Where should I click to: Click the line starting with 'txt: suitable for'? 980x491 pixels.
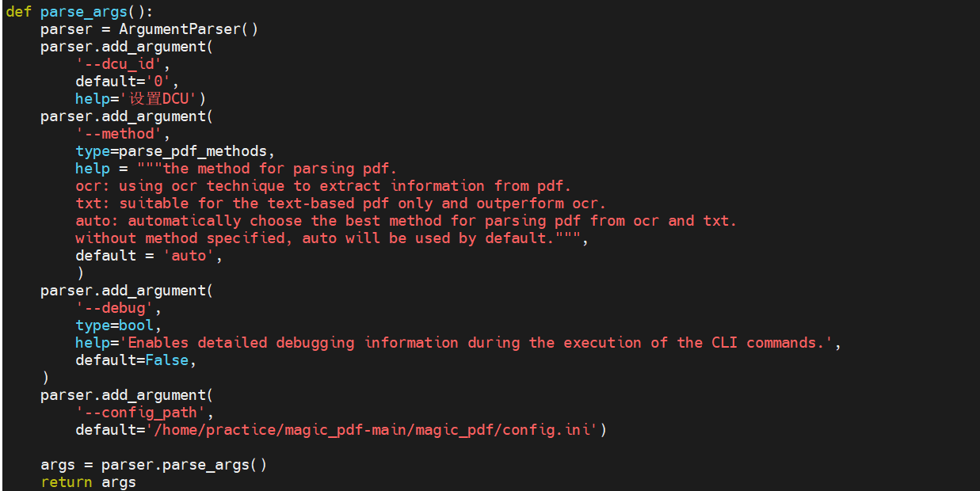tap(341, 204)
